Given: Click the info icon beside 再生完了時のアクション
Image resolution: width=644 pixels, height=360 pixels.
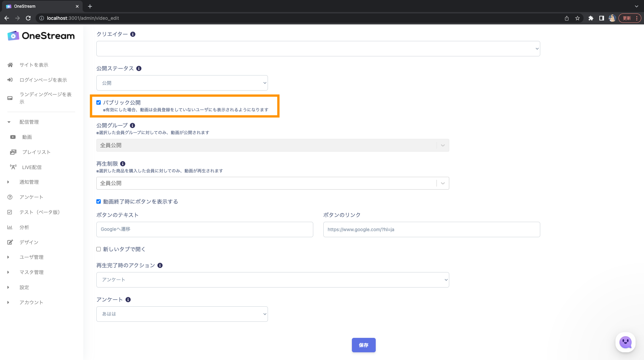Looking at the screenshot, I should 160,265.
